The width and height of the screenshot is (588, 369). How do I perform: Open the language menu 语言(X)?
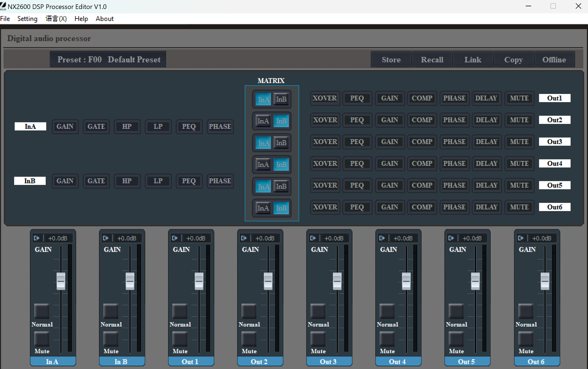56,19
